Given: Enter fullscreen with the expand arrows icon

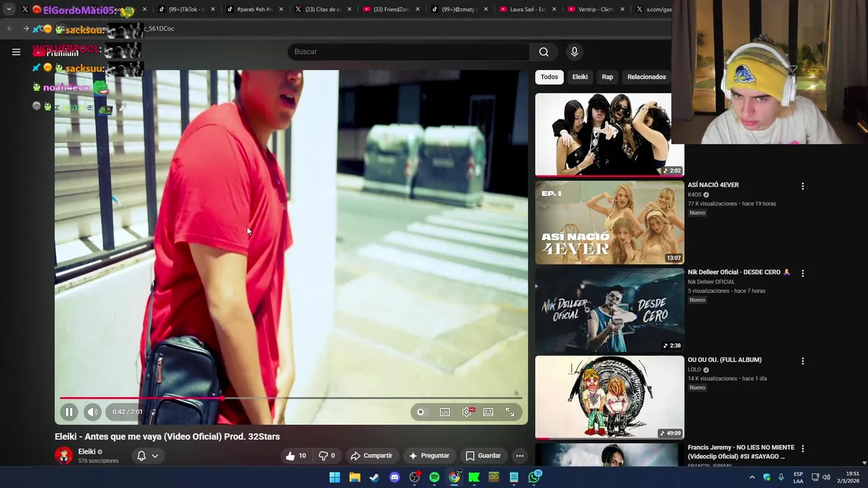Looking at the screenshot, I should click(510, 412).
